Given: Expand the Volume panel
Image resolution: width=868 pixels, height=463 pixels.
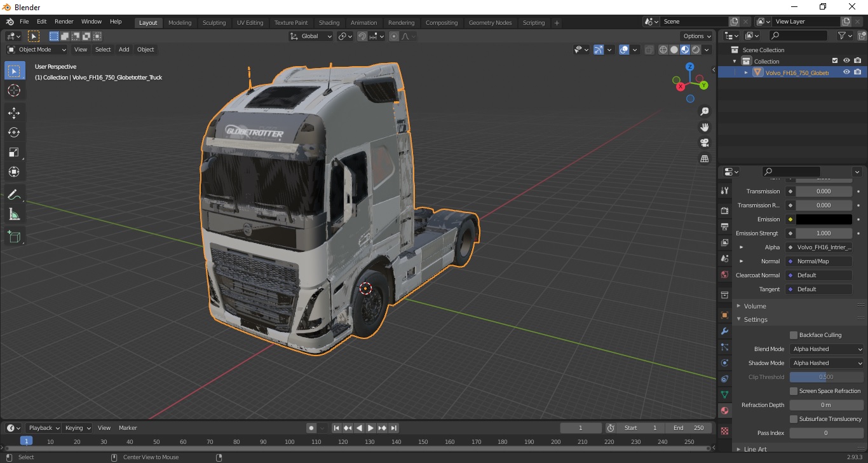Looking at the screenshot, I should click(x=755, y=306).
